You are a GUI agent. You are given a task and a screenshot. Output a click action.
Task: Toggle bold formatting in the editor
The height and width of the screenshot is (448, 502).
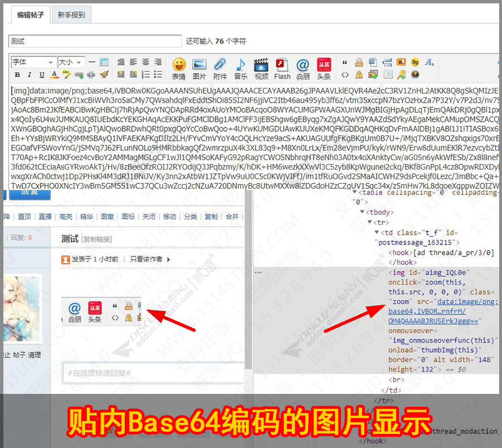pos(17,75)
